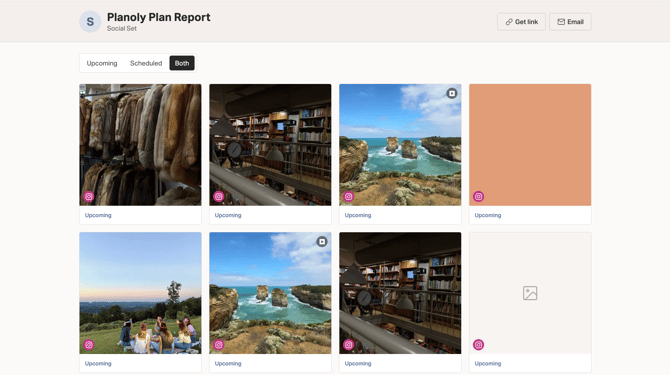670x375 pixels.
Task: Click the Social Set subtitle
Action: pos(122,29)
